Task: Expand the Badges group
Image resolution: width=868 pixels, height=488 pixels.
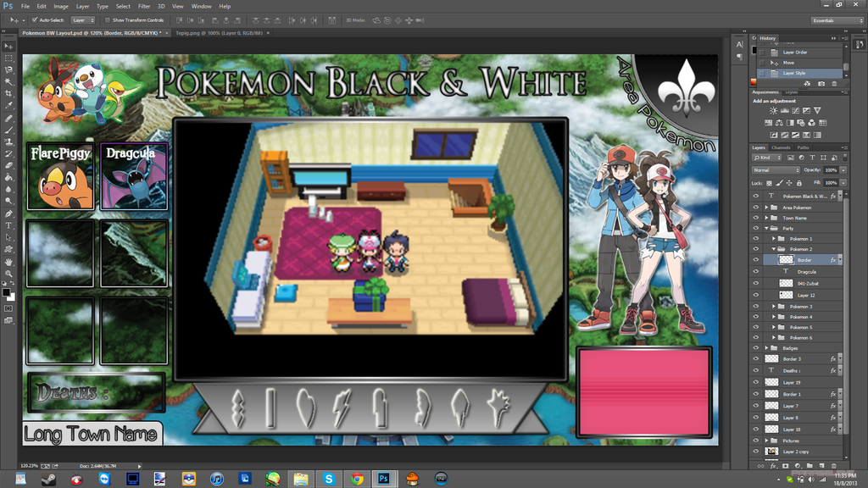Action: (x=766, y=348)
